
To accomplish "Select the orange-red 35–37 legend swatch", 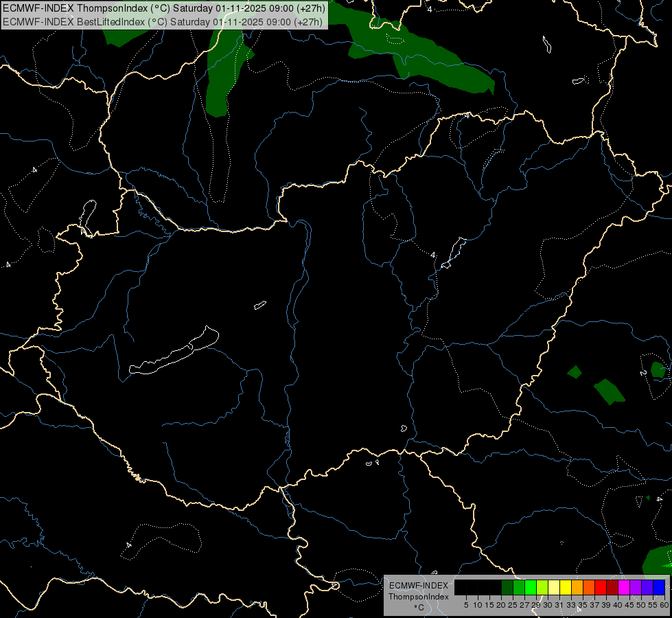I will (x=589, y=587).
